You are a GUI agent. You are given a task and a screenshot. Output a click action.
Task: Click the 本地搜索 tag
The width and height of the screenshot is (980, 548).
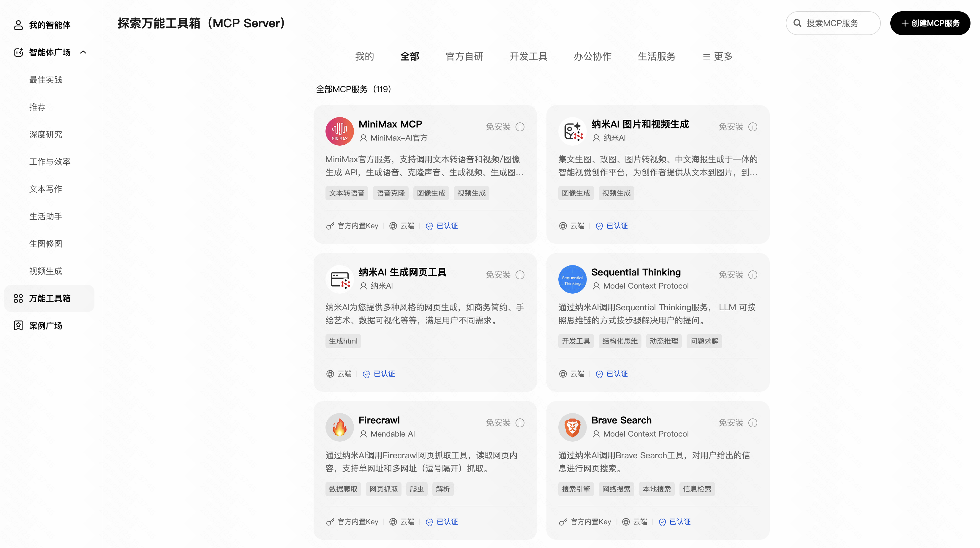(657, 489)
